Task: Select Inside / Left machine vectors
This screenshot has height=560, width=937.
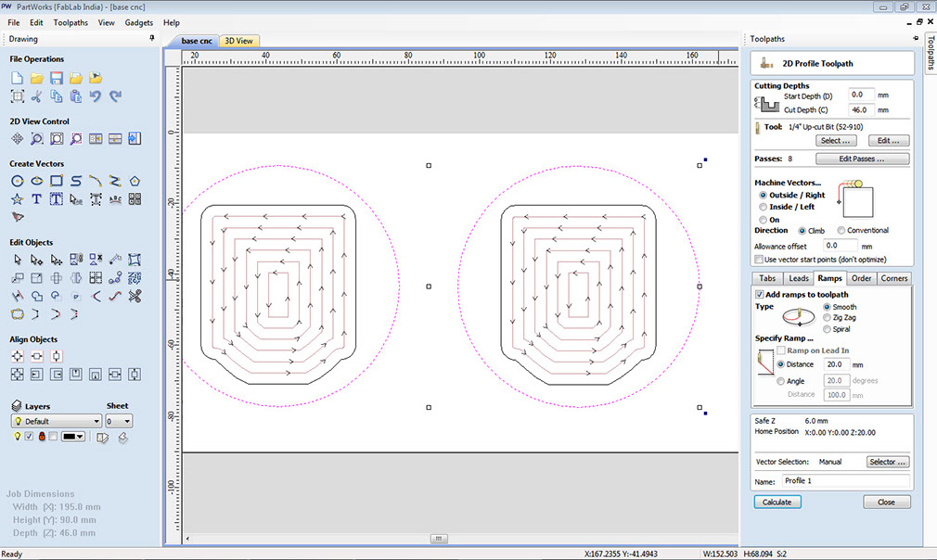Action: [764, 207]
